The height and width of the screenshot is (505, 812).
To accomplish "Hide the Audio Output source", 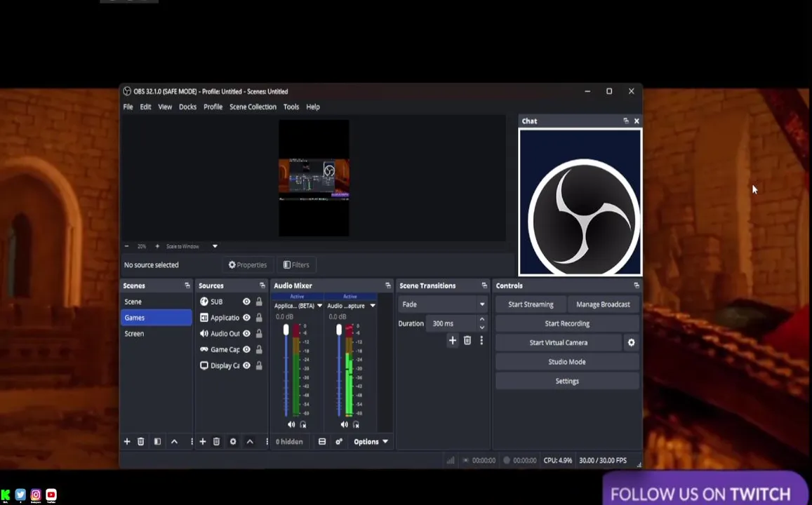I will (x=246, y=334).
